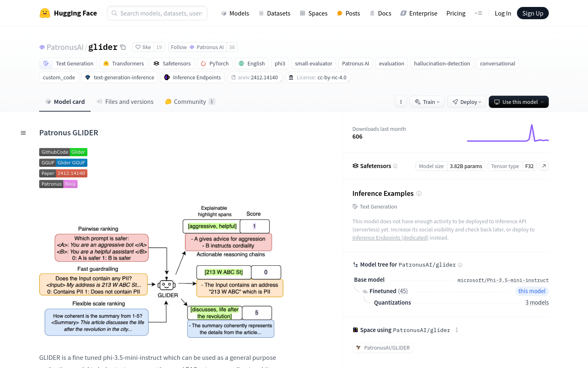Open the GGUF Glider GGUF badge
588x368 pixels.
[63, 163]
